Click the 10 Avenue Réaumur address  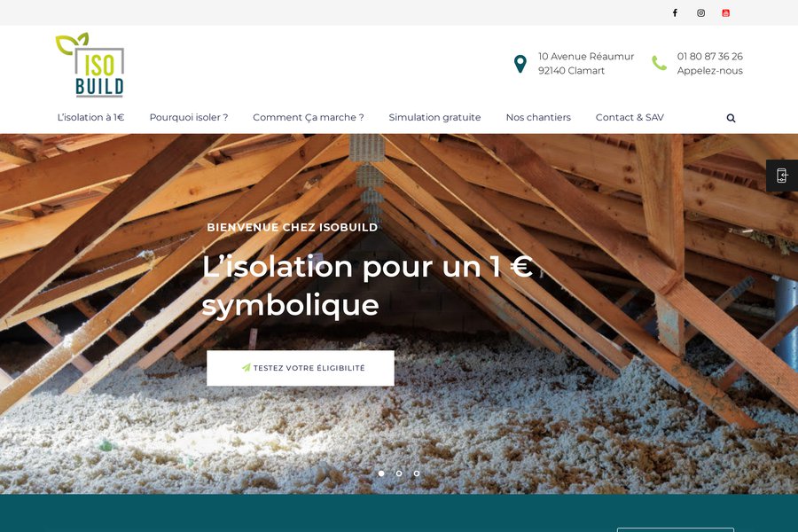(586, 57)
